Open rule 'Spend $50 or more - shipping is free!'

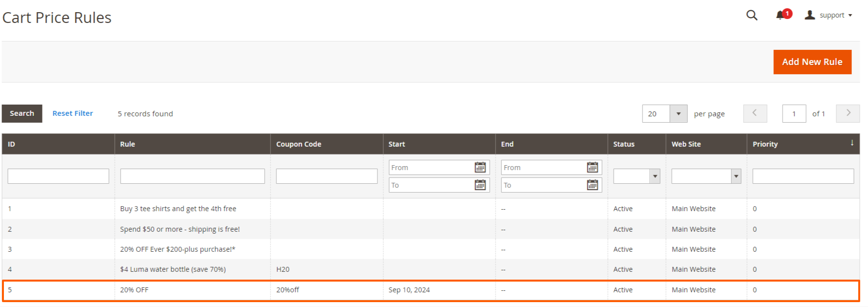click(x=180, y=229)
